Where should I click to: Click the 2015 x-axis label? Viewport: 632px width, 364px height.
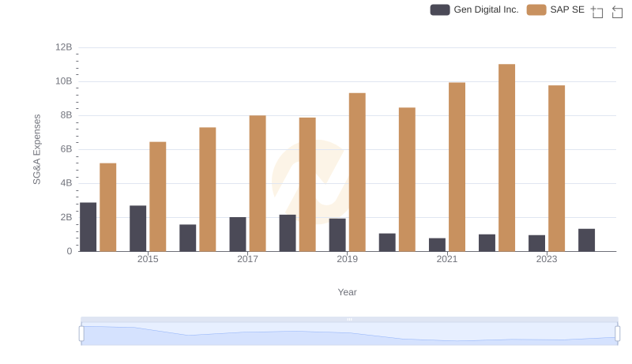pos(148,259)
